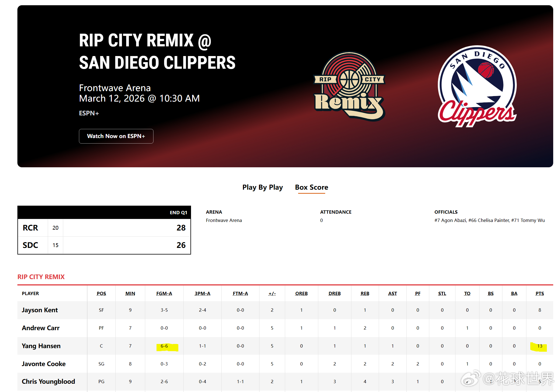The width and height of the screenshot is (559, 392).
Task: Click the Chris Youngblood name link
Action: (x=48, y=382)
